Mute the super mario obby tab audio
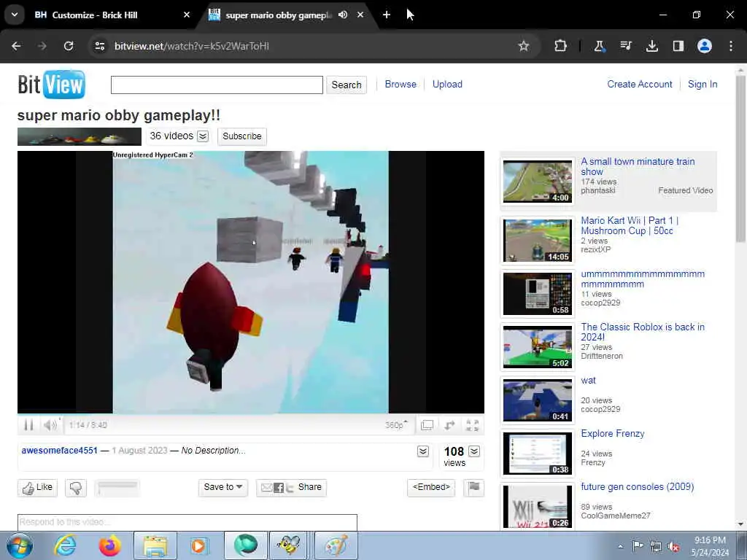 [x=343, y=15]
